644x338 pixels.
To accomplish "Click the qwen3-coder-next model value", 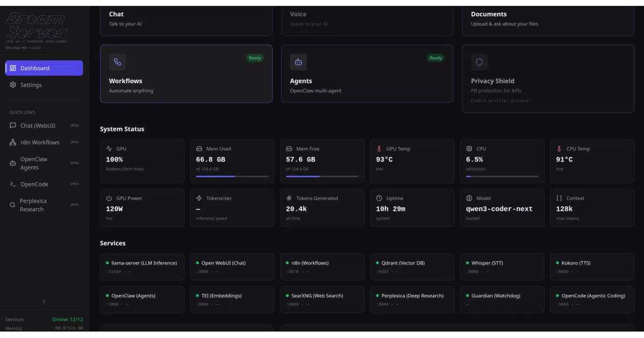I will point(500,209).
